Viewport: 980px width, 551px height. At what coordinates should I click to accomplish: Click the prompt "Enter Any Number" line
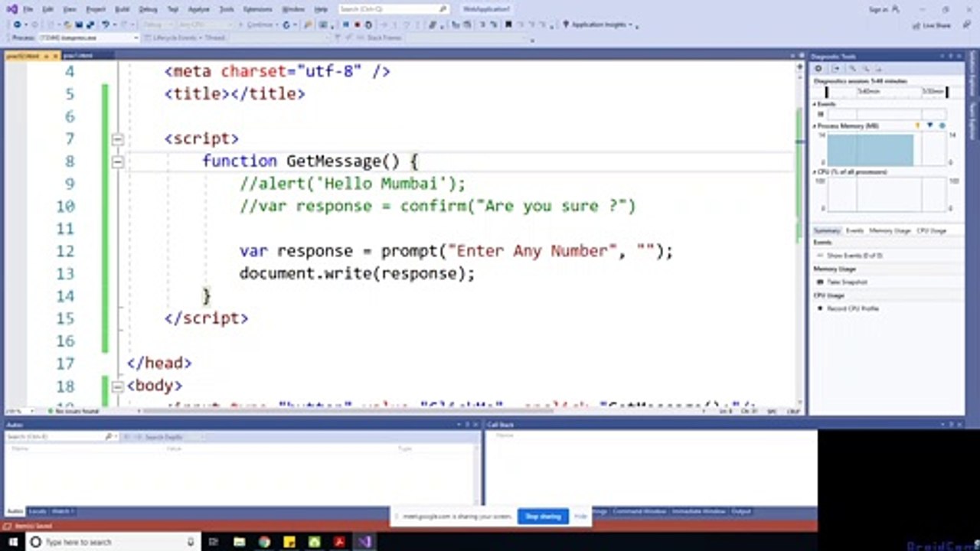[456, 251]
